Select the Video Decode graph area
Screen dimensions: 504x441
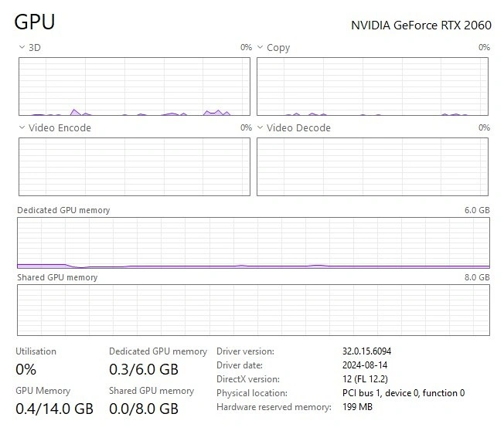(x=373, y=166)
